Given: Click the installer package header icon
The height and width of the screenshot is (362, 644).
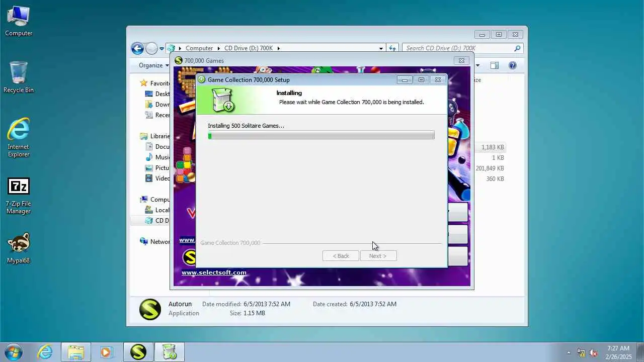Looking at the screenshot, I should (x=223, y=100).
